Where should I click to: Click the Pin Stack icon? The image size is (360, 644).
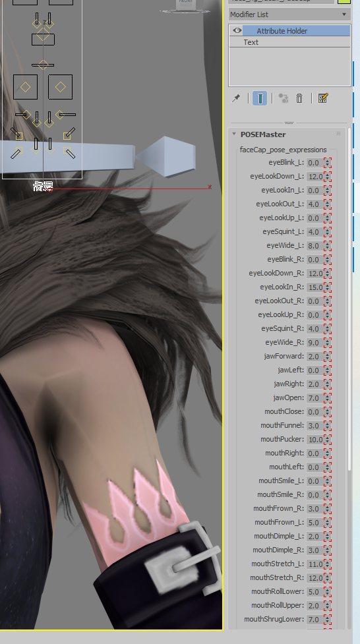pyautogui.click(x=236, y=98)
